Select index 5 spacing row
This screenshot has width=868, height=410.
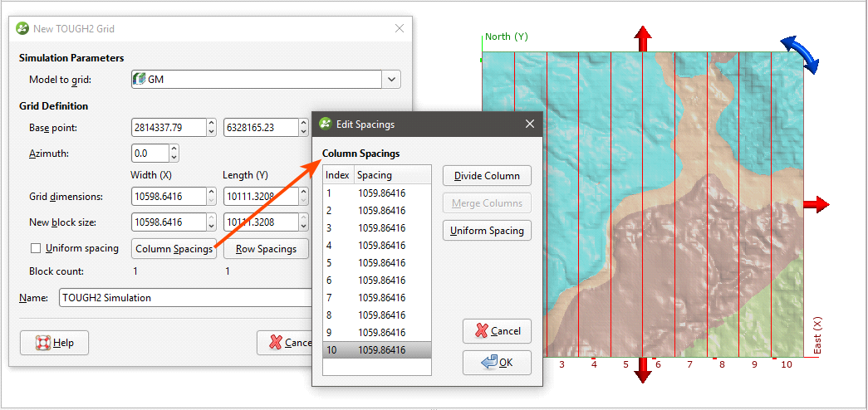coord(376,263)
